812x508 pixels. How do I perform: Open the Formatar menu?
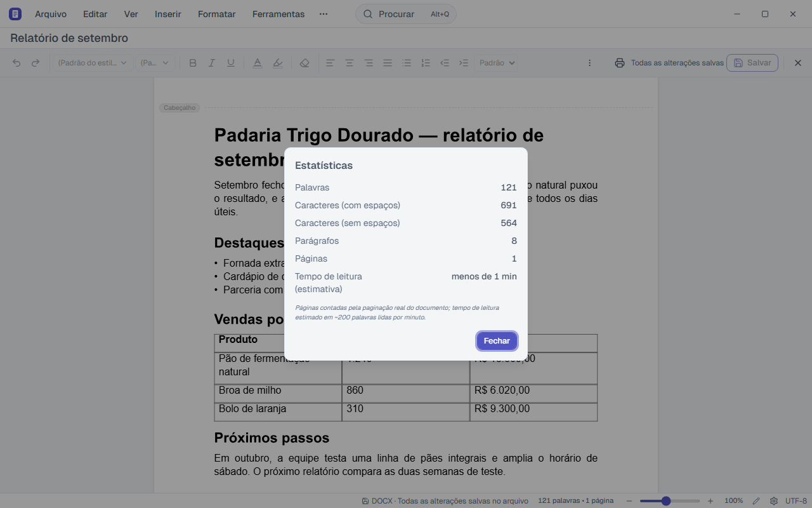[217, 14]
